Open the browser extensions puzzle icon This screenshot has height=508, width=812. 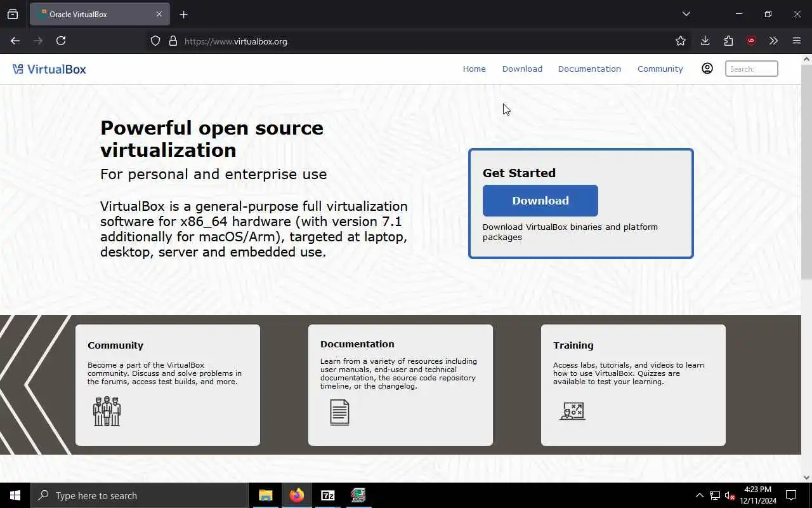(x=728, y=41)
